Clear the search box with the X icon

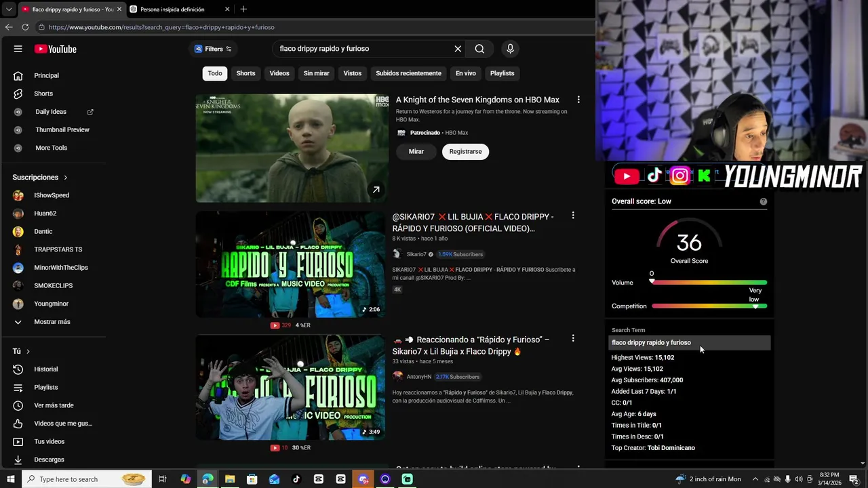[x=458, y=49]
